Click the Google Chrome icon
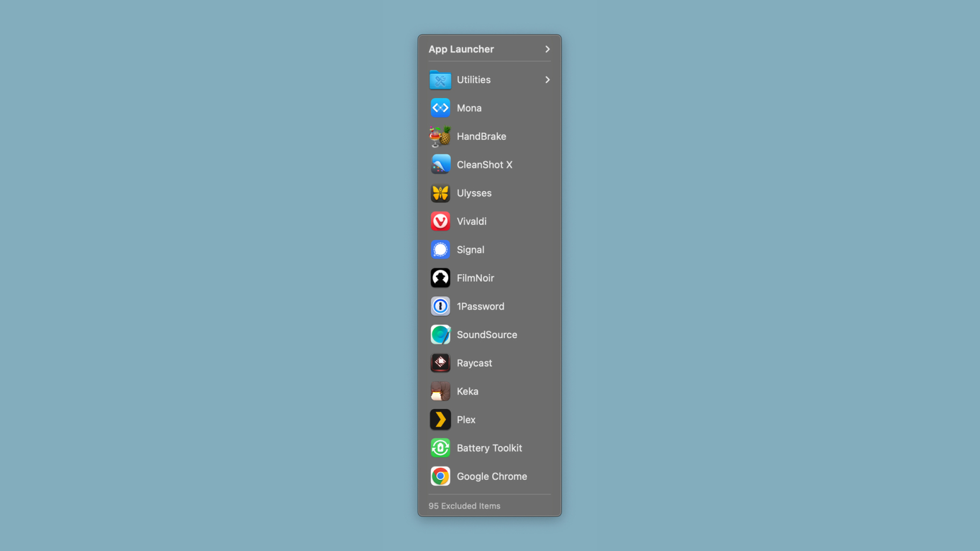The width and height of the screenshot is (980, 551). (440, 476)
